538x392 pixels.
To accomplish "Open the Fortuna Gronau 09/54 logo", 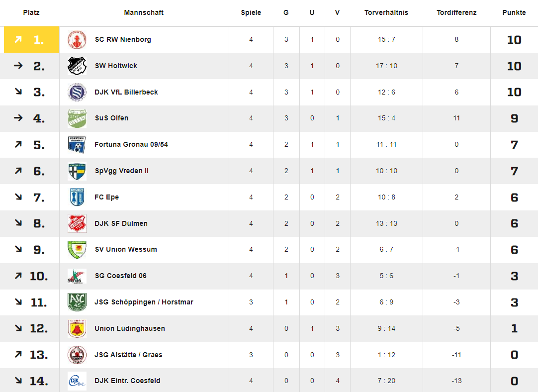I will tap(77, 144).
